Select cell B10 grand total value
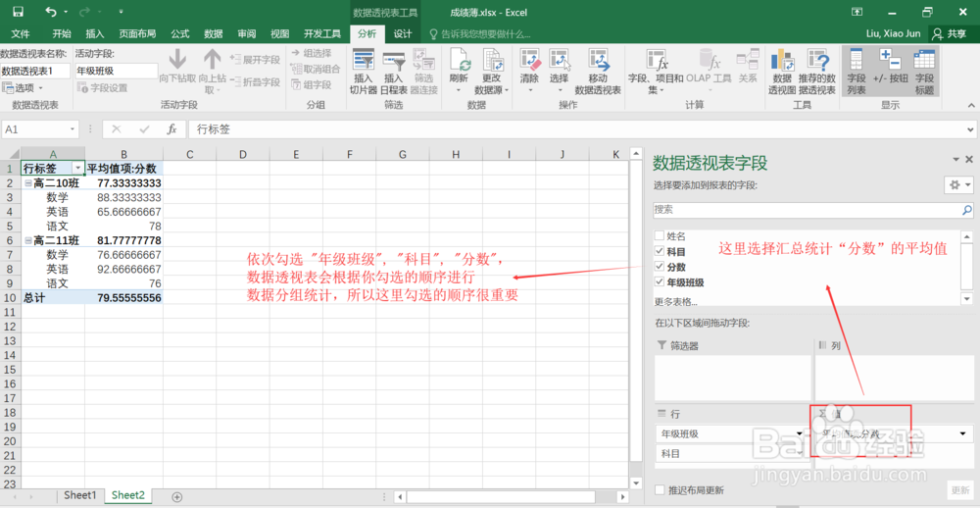Screen dimensions: 980x508 123,298
